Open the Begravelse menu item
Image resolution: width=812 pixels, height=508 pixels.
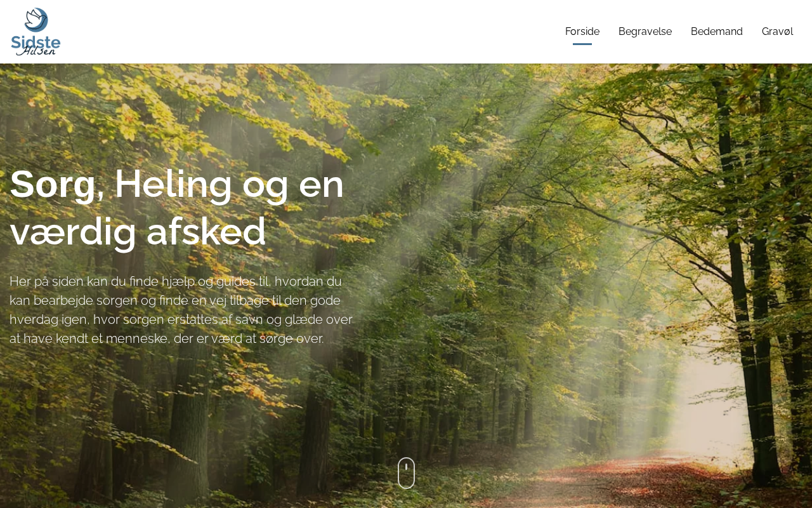[x=645, y=32]
